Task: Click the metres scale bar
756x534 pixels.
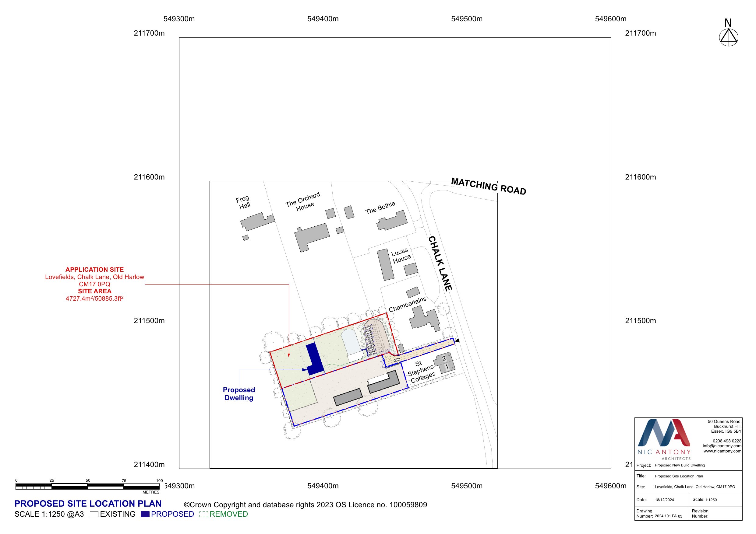Action: 87,486
